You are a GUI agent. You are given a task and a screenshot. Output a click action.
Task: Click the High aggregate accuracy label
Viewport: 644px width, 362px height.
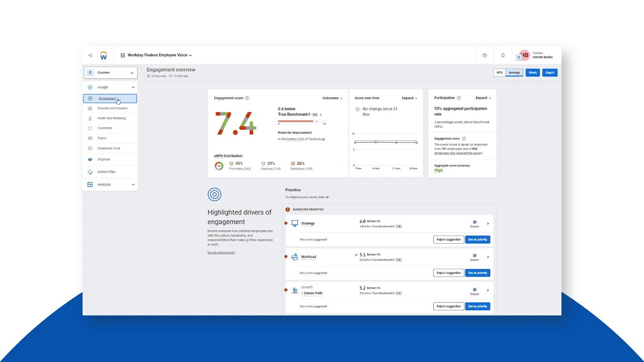click(x=439, y=170)
